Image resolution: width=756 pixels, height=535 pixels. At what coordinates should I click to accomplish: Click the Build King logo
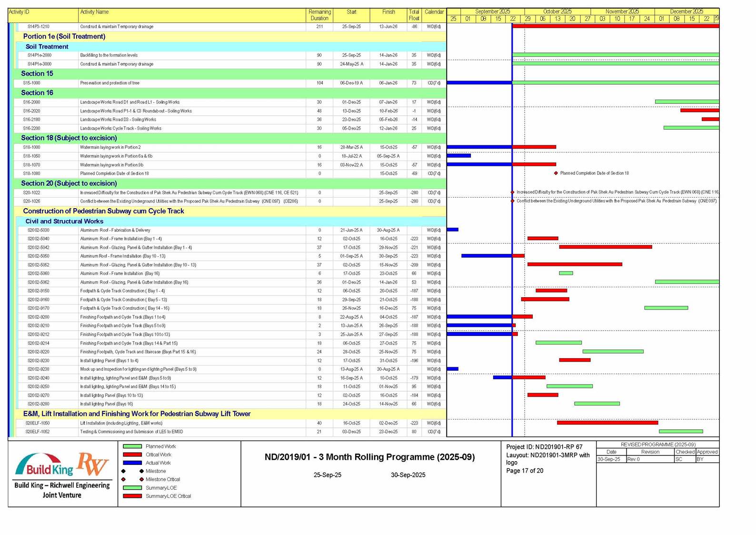point(44,465)
